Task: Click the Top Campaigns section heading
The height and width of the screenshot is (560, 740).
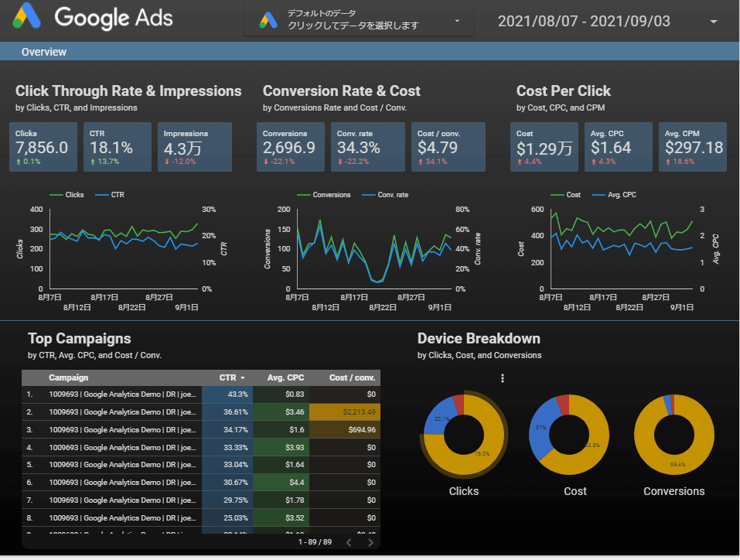Action: pyautogui.click(x=80, y=339)
